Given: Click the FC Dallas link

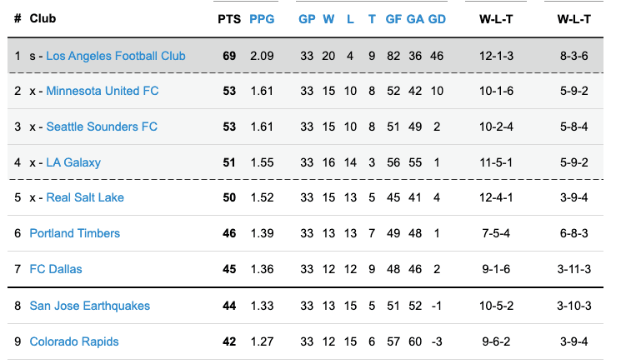Looking at the screenshot, I should [x=56, y=269].
